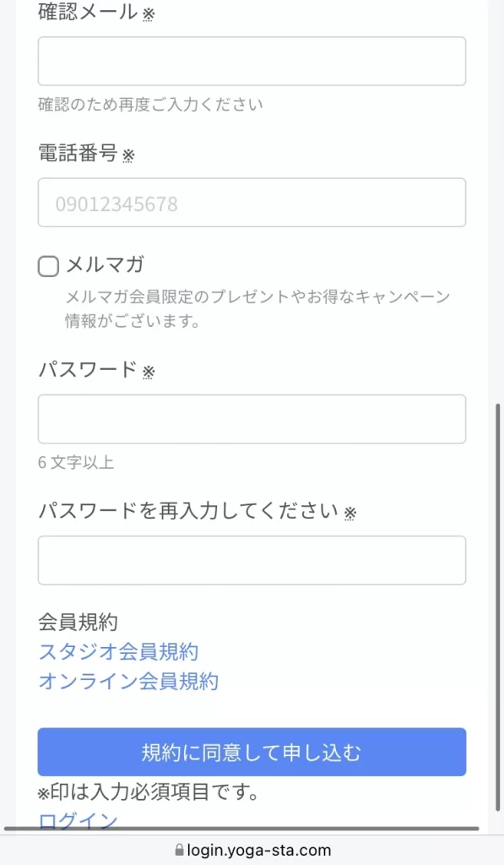Click the ※ mark next to 確認メール
Screen dimensions: 504x865
pos(149,15)
